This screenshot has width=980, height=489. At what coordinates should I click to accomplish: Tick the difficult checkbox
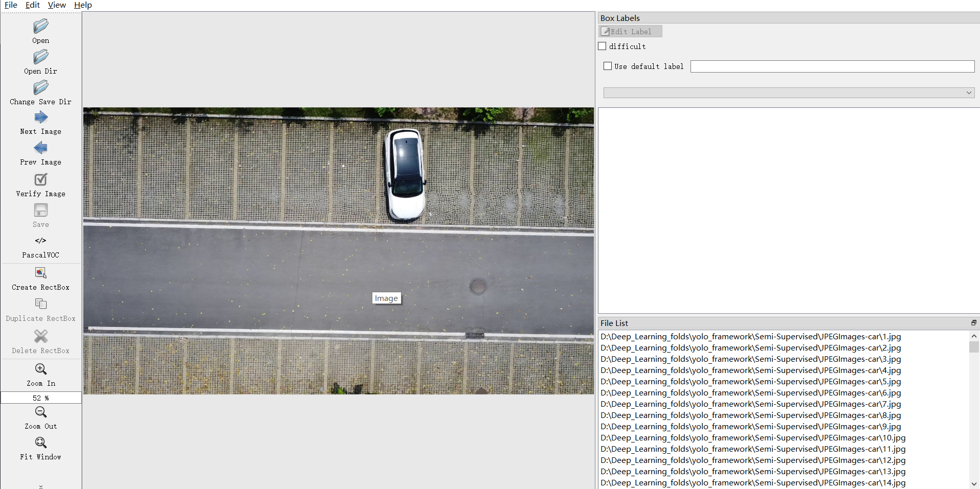(x=603, y=46)
